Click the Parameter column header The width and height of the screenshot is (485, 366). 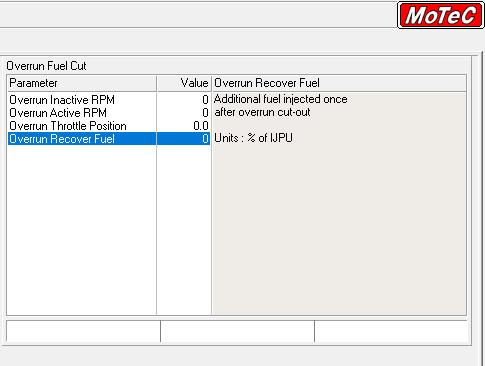click(x=82, y=83)
